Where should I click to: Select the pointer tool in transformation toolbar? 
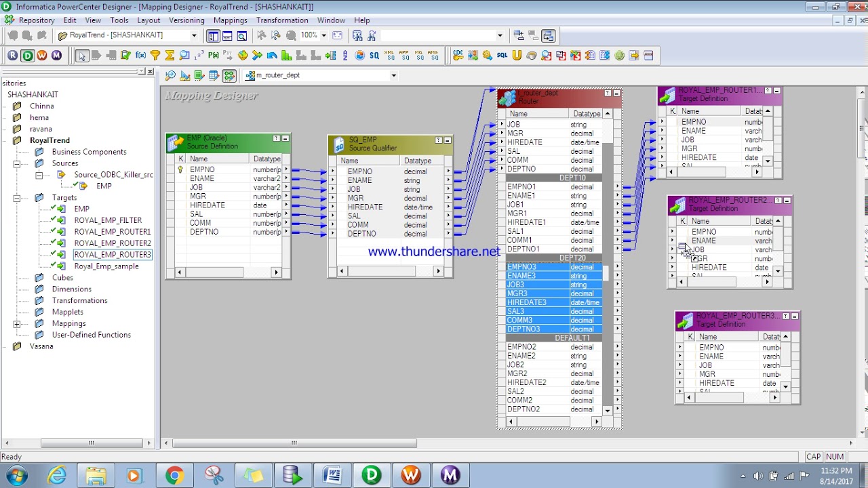click(x=81, y=56)
